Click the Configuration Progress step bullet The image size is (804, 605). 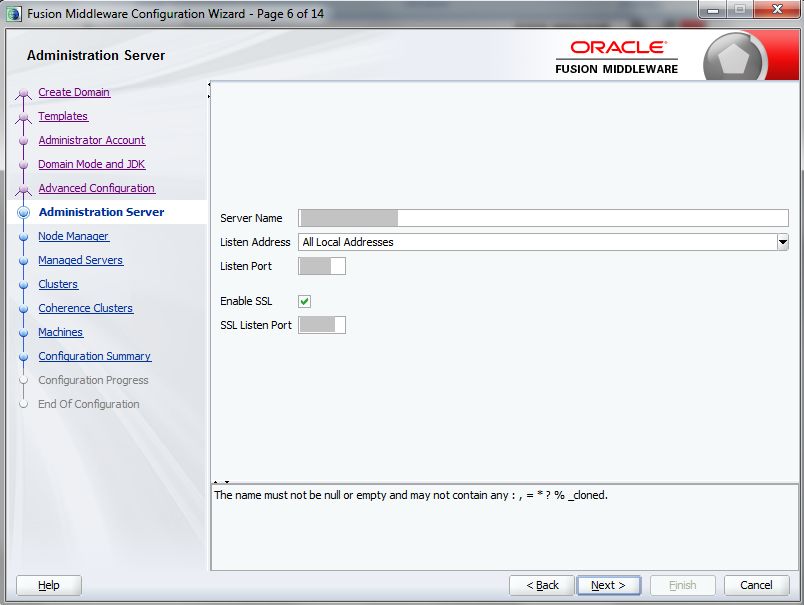(x=25, y=380)
